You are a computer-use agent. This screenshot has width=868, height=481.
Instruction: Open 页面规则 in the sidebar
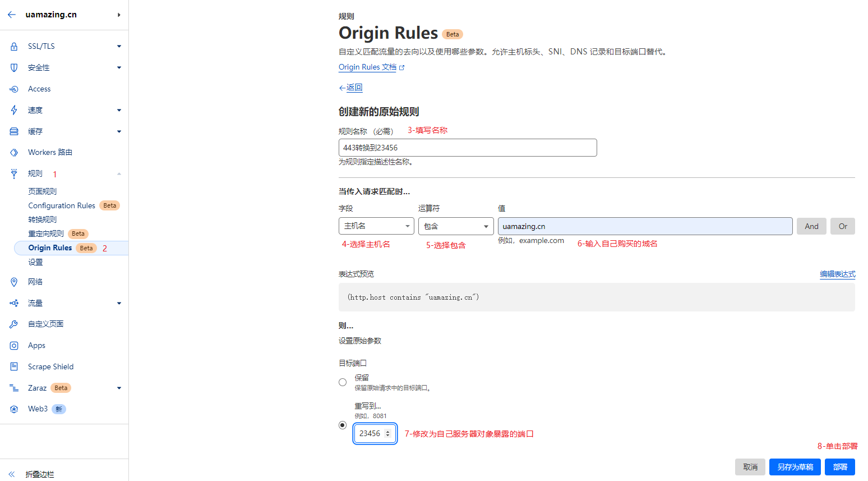point(43,191)
